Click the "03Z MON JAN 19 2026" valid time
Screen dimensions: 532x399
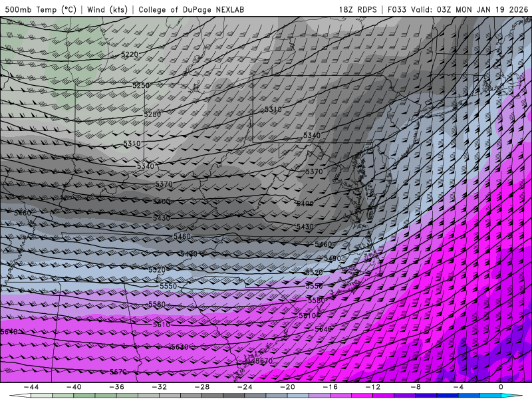click(482, 9)
